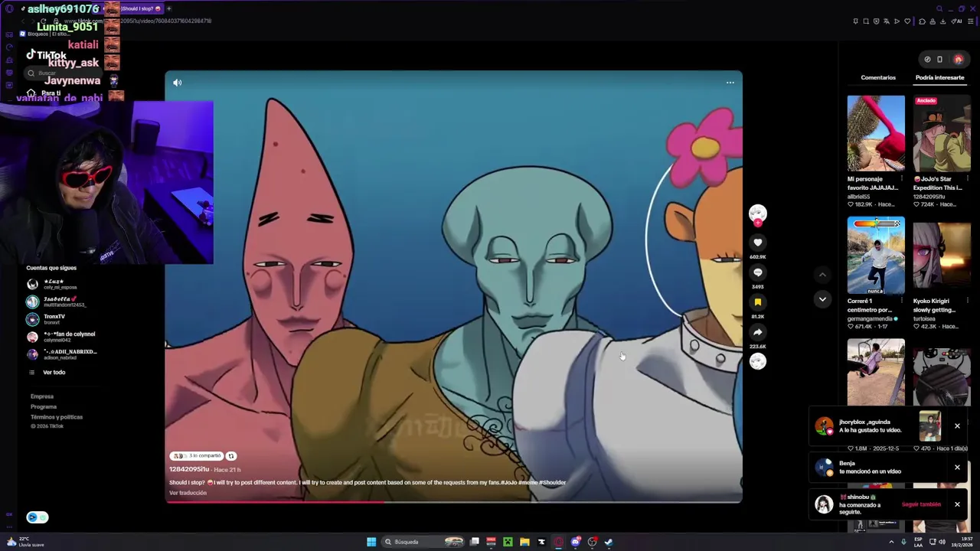The width and height of the screenshot is (980, 551).
Task: Expand the Empresa footer section
Action: point(42,396)
